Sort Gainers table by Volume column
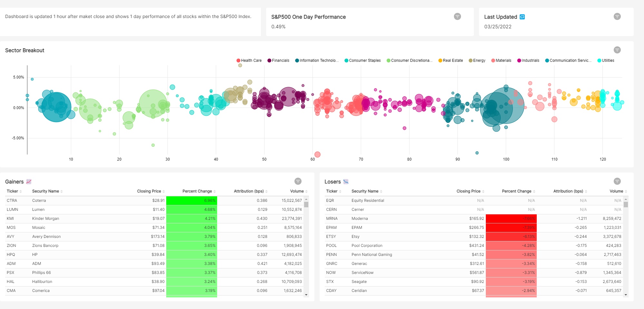The image size is (644, 309). tap(297, 191)
